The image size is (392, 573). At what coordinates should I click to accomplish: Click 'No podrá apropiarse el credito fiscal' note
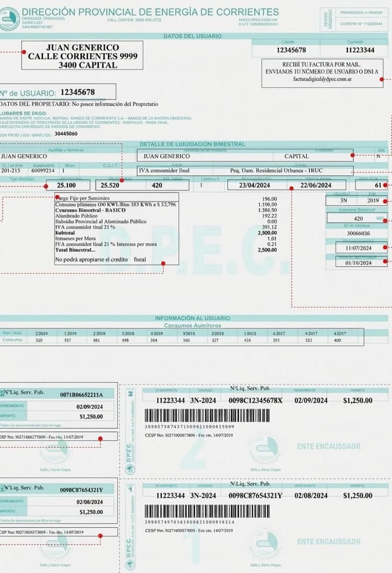[100, 259]
